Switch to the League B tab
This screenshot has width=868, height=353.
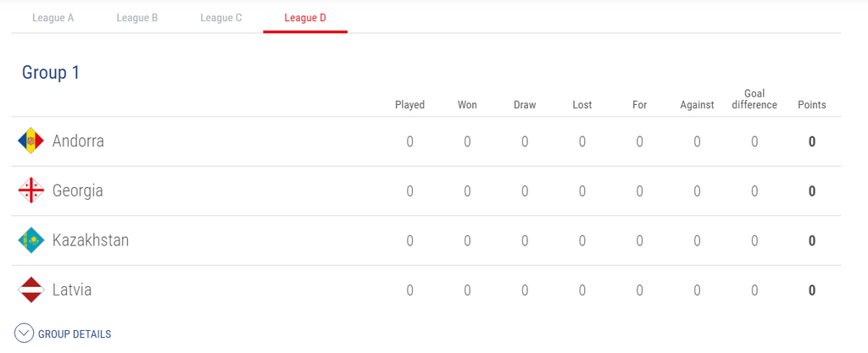point(137,18)
